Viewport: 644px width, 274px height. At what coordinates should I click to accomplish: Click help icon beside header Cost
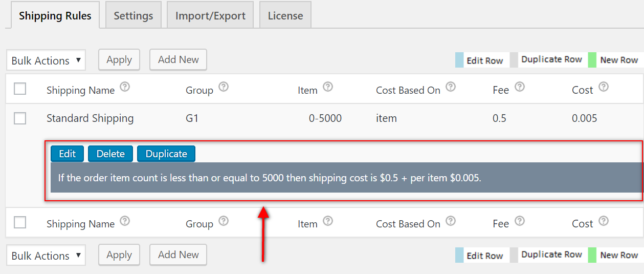[x=604, y=87]
